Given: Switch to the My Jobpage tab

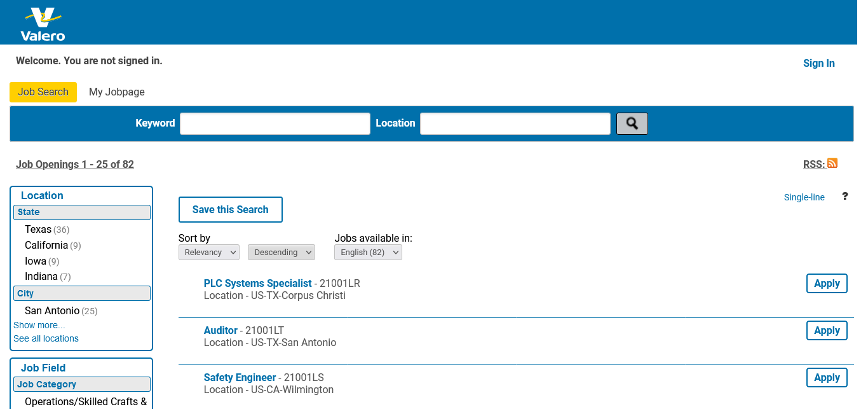Looking at the screenshot, I should coord(117,92).
